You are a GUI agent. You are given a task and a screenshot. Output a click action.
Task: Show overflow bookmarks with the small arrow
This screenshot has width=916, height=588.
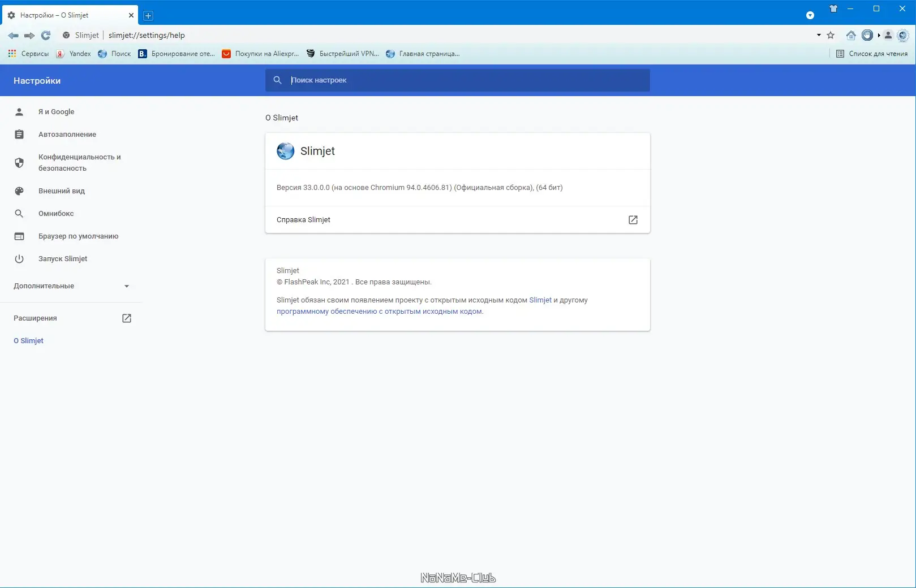pos(879,35)
